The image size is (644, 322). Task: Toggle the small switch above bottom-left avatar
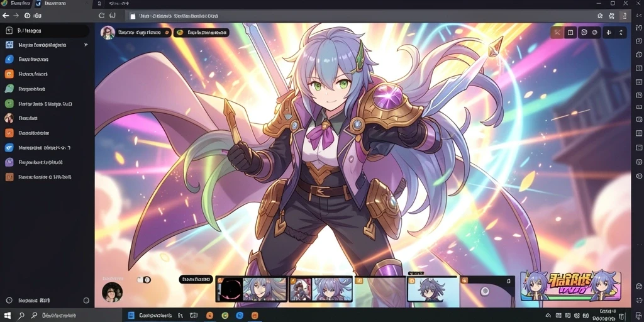(x=144, y=280)
